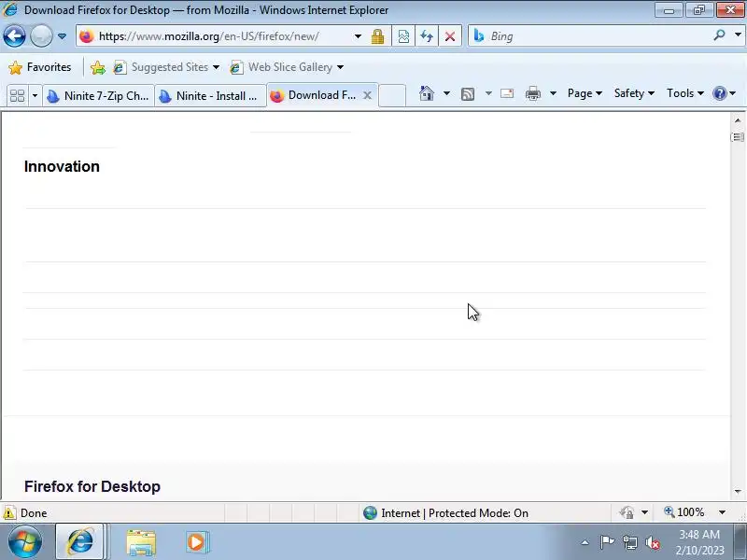The image size is (747, 560).
Task: Go back with the Back arrow button
Action: click(x=14, y=36)
